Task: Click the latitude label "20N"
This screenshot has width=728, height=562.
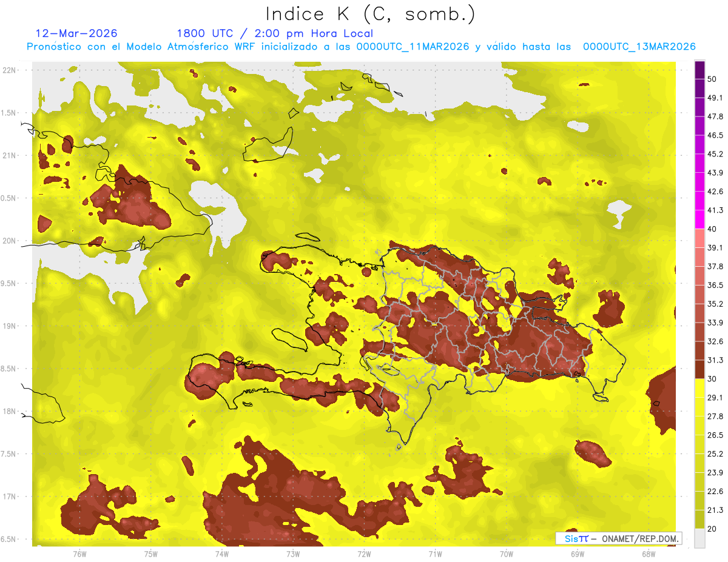Action: click(x=8, y=241)
